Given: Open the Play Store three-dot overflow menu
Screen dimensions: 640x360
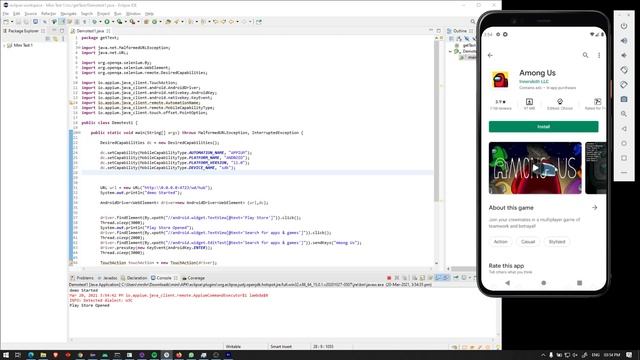Looking at the screenshot, I should pyautogui.click(x=599, y=55).
